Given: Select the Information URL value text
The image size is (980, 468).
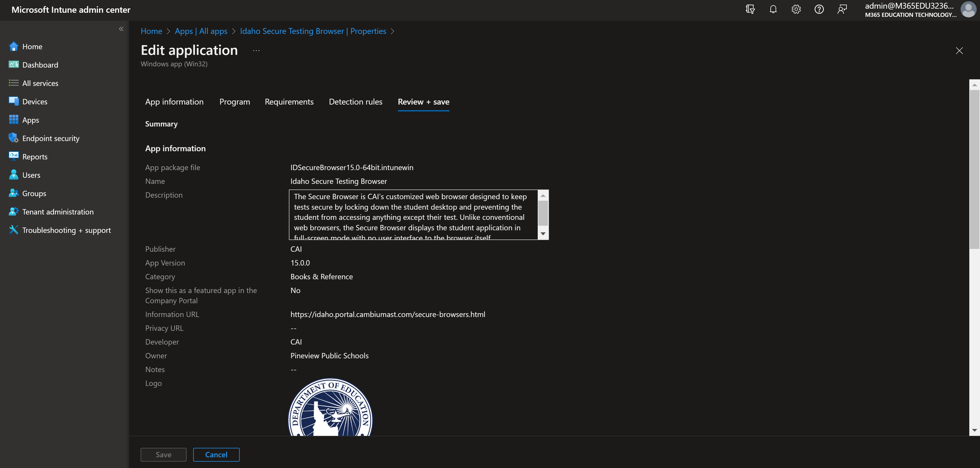Looking at the screenshot, I should pyautogui.click(x=388, y=314).
